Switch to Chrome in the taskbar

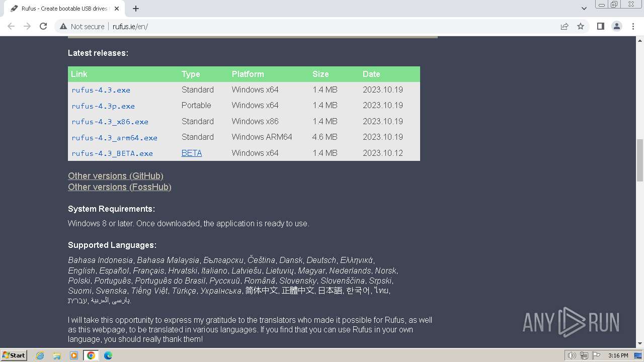(91, 355)
